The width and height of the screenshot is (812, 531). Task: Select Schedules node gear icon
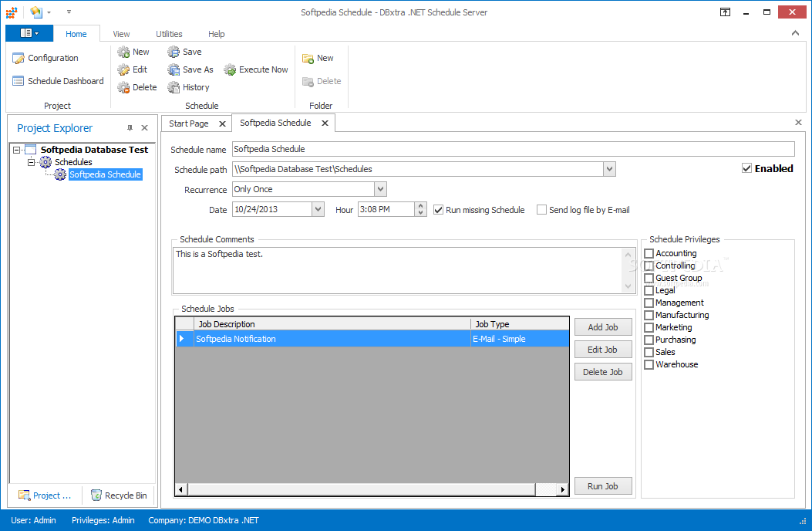point(45,162)
